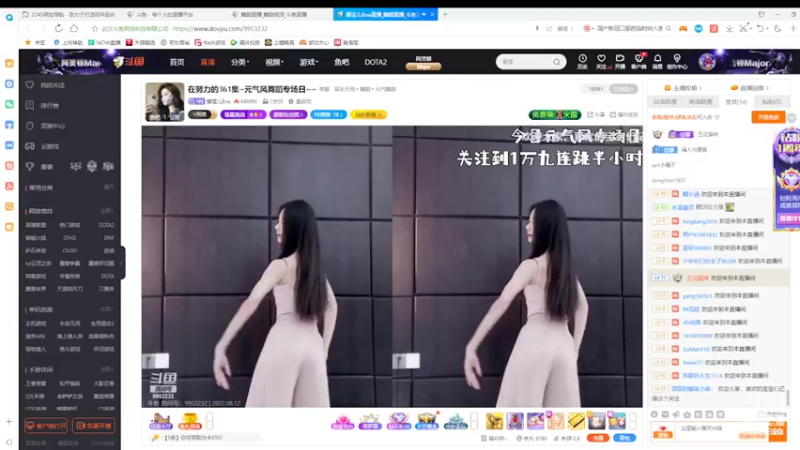Click the emoji icon in chat toolbar

click(x=654, y=414)
